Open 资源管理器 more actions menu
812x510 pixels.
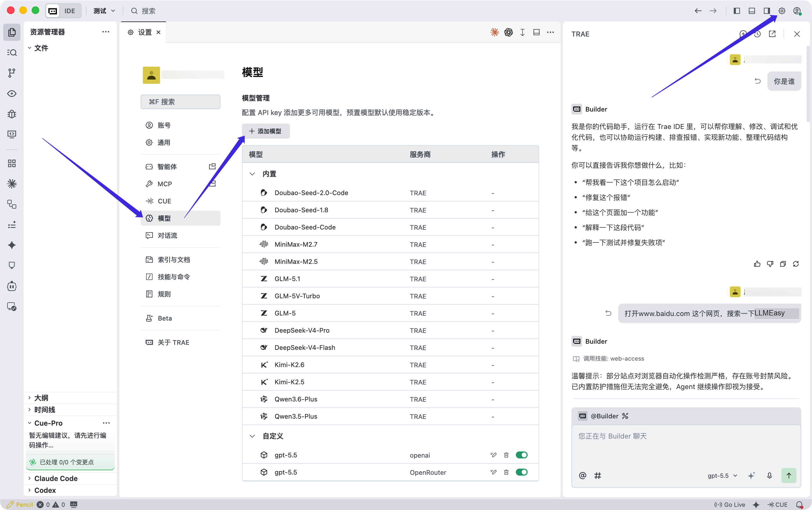(106, 32)
